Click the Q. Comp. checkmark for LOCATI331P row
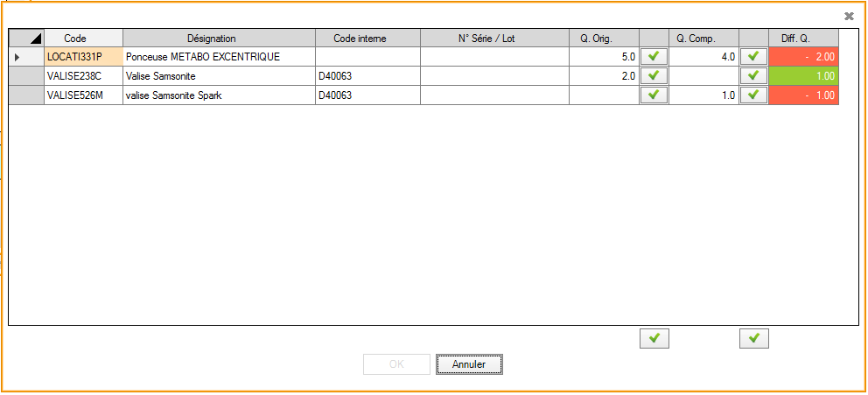Screen dimensions: 868x395 click(753, 56)
